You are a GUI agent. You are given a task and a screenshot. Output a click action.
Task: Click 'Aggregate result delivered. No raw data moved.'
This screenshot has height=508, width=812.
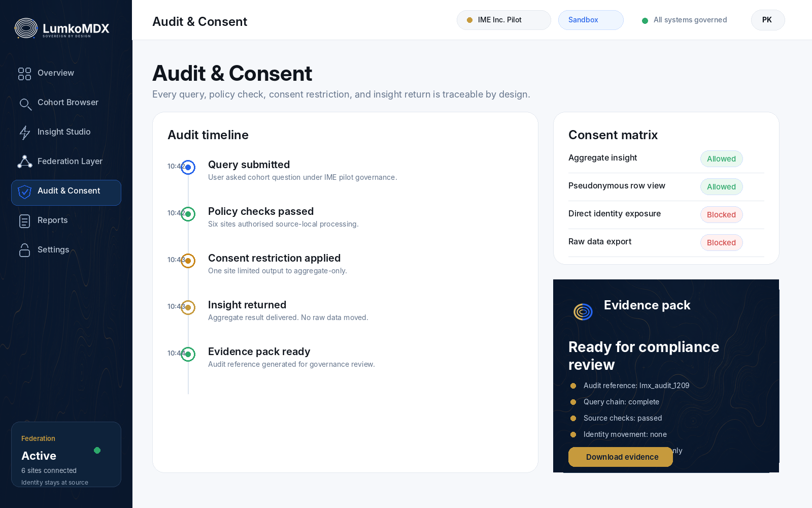(288, 317)
